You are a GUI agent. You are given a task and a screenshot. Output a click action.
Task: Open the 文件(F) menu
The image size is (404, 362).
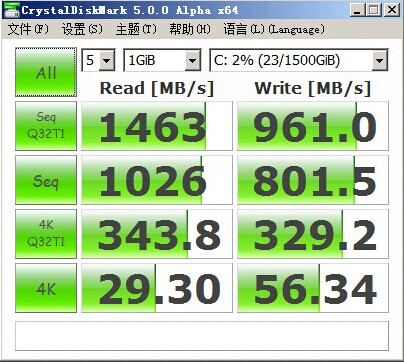click(x=28, y=29)
